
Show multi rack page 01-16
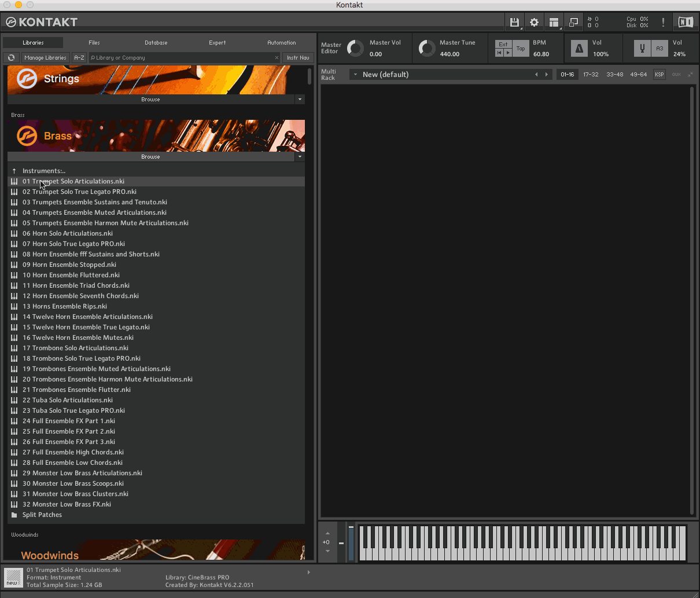coord(568,75)
